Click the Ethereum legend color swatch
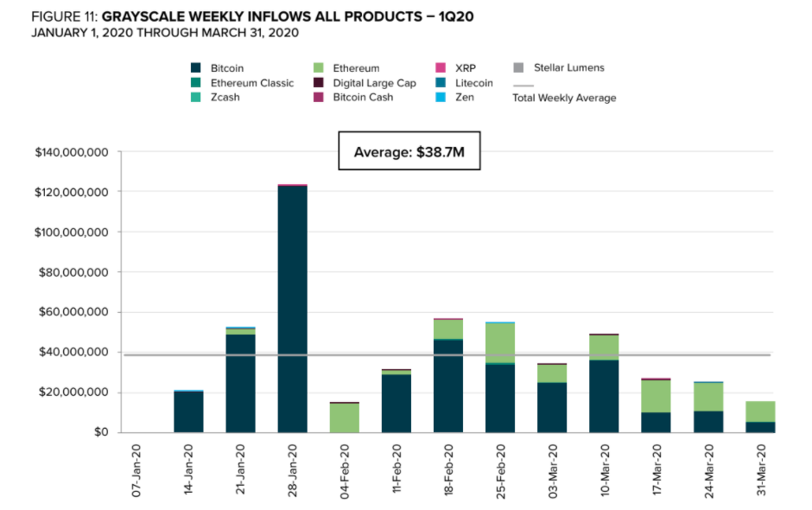 click(319, 68)
